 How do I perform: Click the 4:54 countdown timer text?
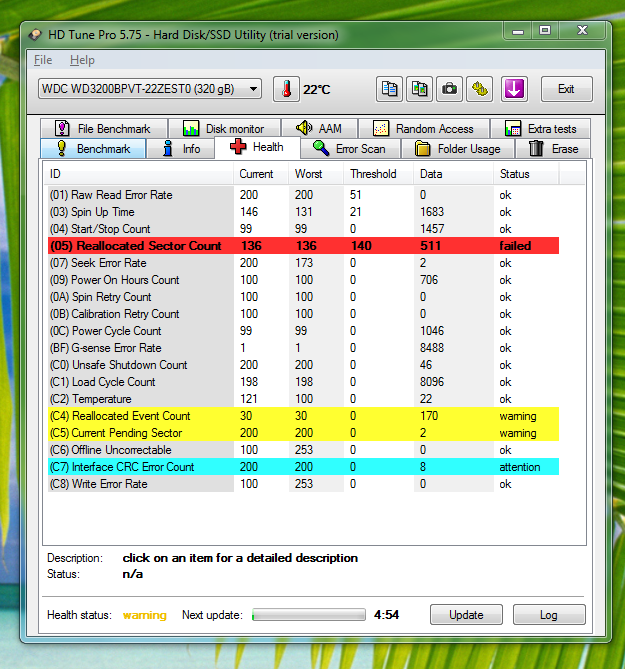click(386, 615)
